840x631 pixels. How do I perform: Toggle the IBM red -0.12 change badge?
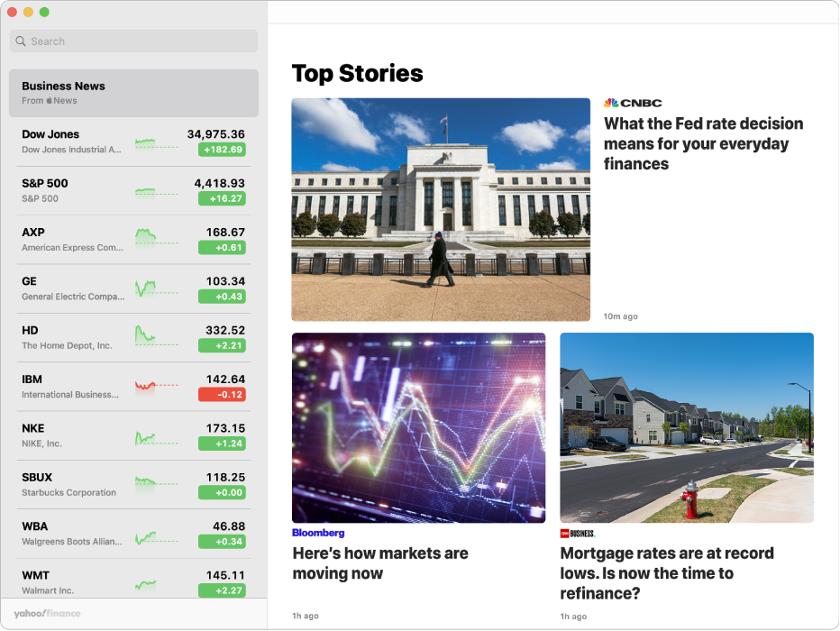click(x=222, y=395)
